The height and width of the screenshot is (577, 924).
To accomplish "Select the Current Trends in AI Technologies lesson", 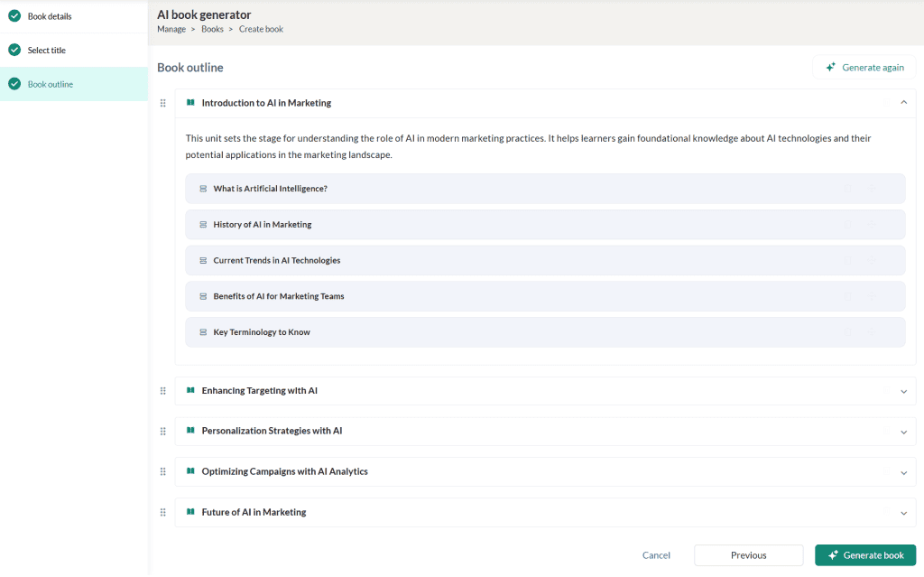I will tap(277, 261).
